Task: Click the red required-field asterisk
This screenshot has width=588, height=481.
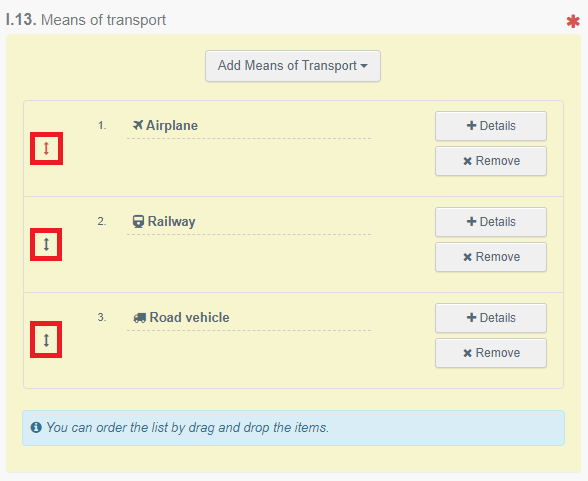Action: [573, 21]
